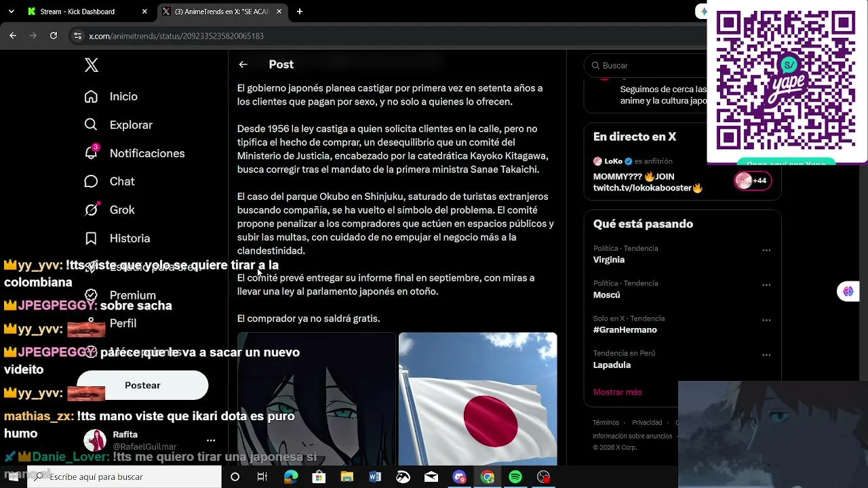Open more options for the #GranHermano trend
Viewport: 868px width, 488px height.
pos(766,320)
